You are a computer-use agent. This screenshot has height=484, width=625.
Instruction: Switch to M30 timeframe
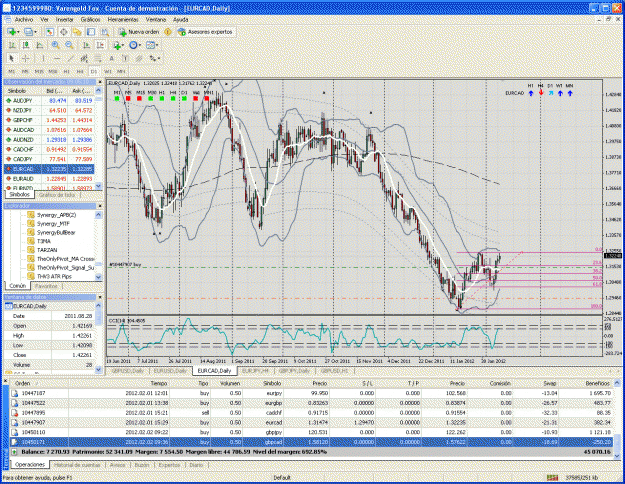53,71
